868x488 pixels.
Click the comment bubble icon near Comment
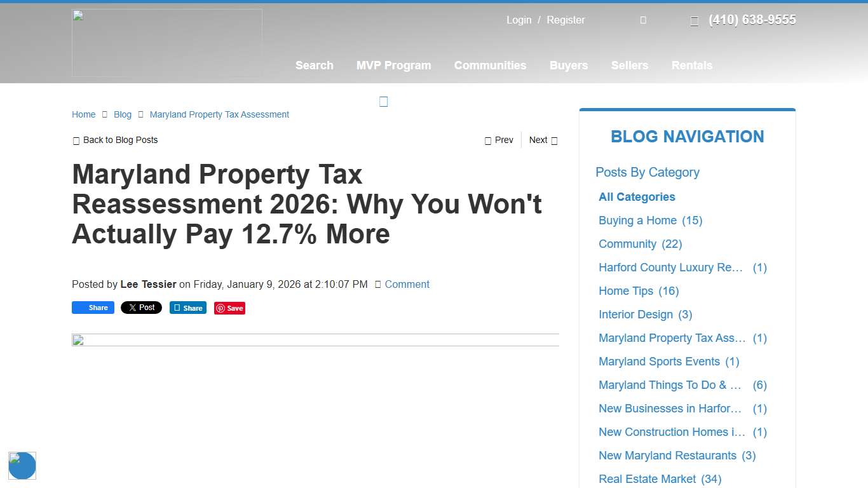coord(378,284)
